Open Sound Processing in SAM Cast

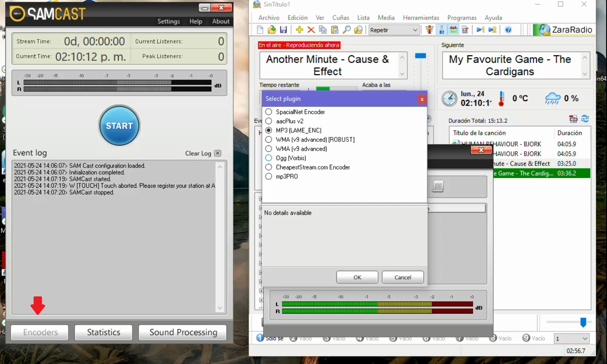coord(183,332)
